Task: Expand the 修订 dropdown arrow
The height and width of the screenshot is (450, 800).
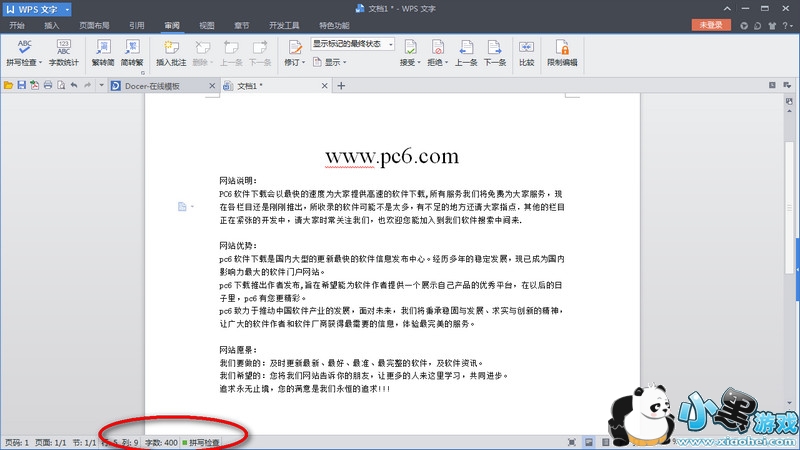Action: pyautogui.click(x=304, y=62)
